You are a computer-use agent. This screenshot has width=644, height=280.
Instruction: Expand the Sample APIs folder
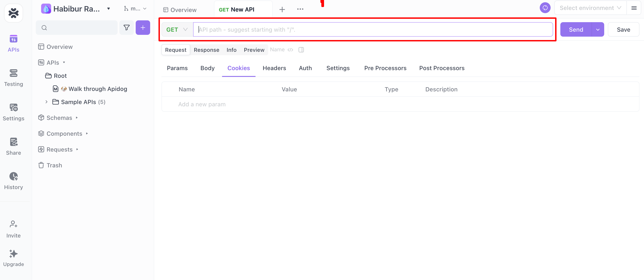coord(46,102)
